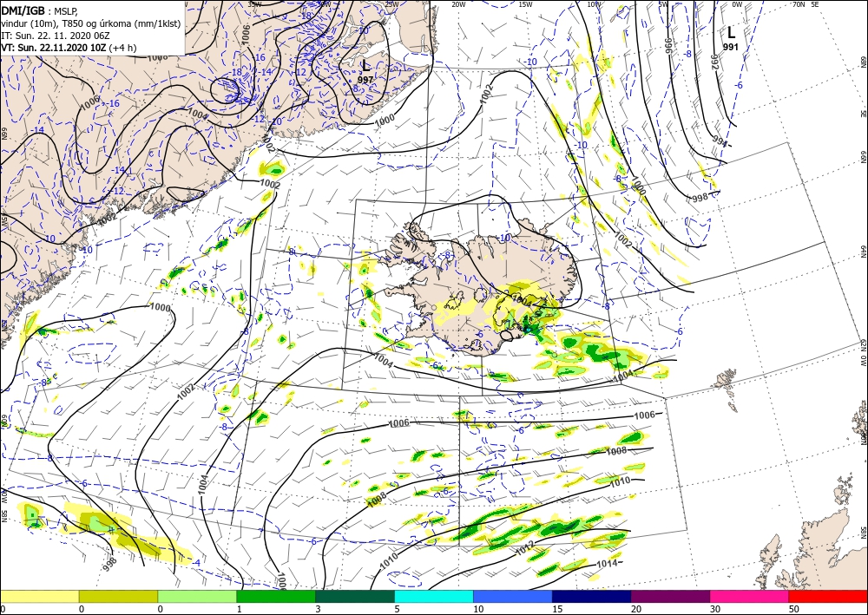Screen dimensions: 868x615
Task: Click the "5E" label beside 70N
Action: click(x=815, y=4)
